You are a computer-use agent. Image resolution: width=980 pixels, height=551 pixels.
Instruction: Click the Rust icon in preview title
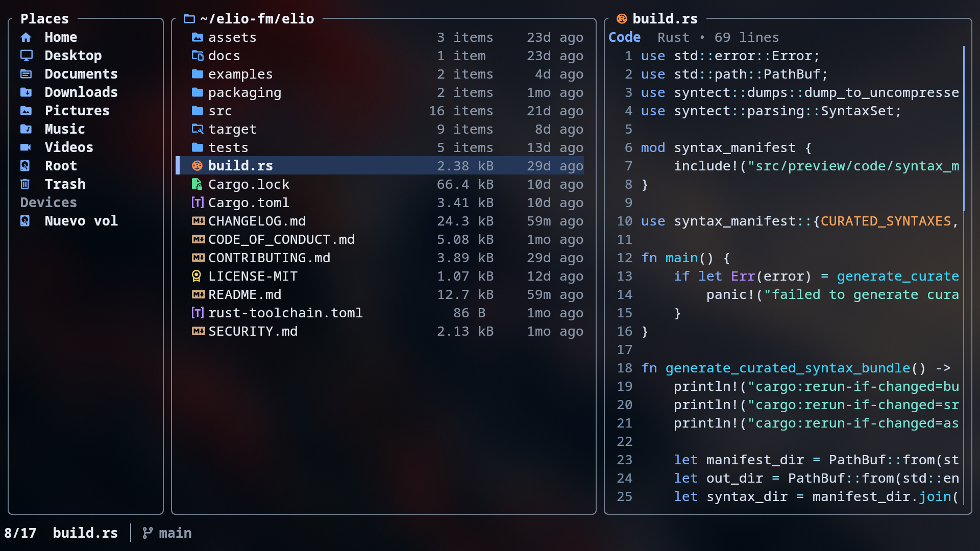(x=622, y=19)
